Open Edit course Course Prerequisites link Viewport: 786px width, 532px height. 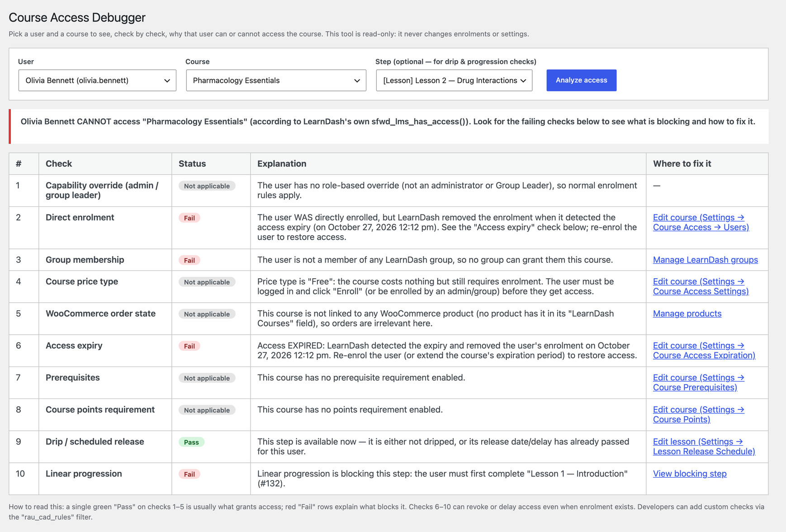698,382
